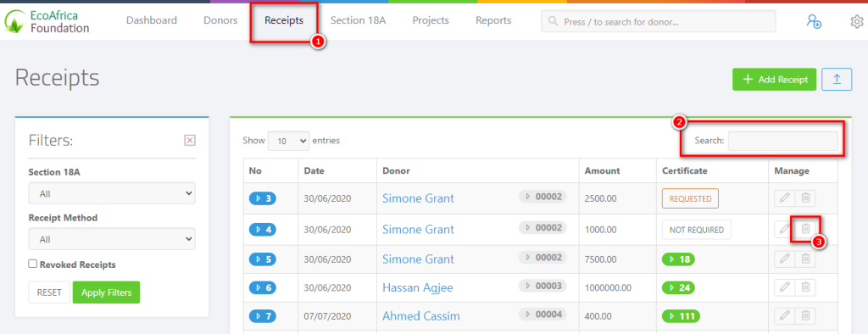This screenshot has height=334, width=868.
Task: Click the EcoAfrica Foundation logo
Action: 47,21
